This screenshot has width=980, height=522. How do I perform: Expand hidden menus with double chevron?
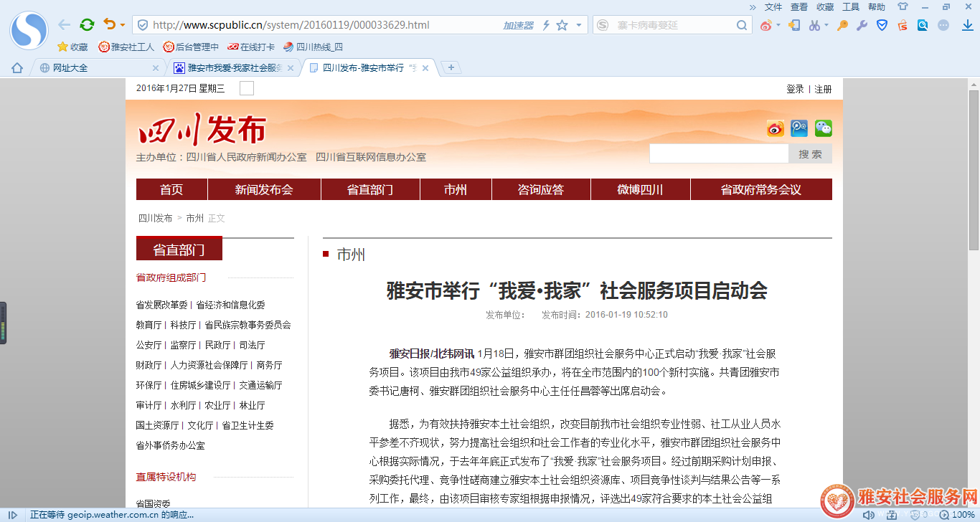pyautogui.click(x=753, y=7)
